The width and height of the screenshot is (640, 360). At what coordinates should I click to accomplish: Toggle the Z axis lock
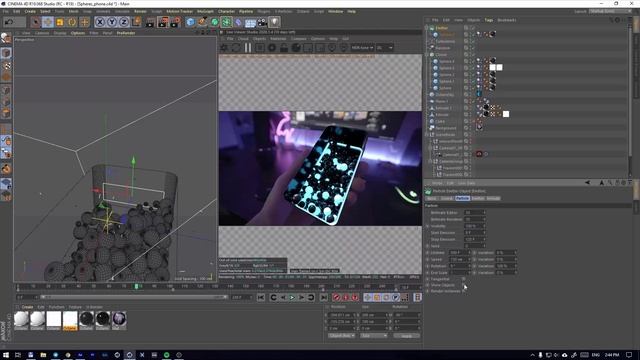[x=124, y=22]
